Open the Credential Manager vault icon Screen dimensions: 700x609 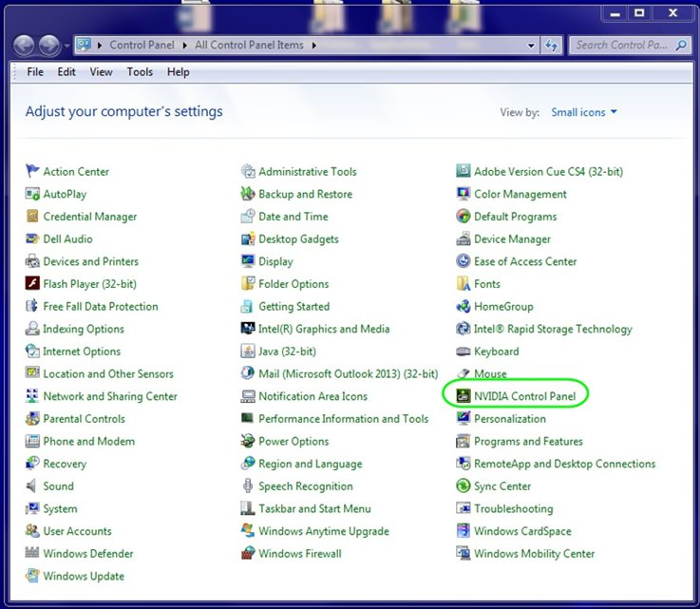coord(32,216)
